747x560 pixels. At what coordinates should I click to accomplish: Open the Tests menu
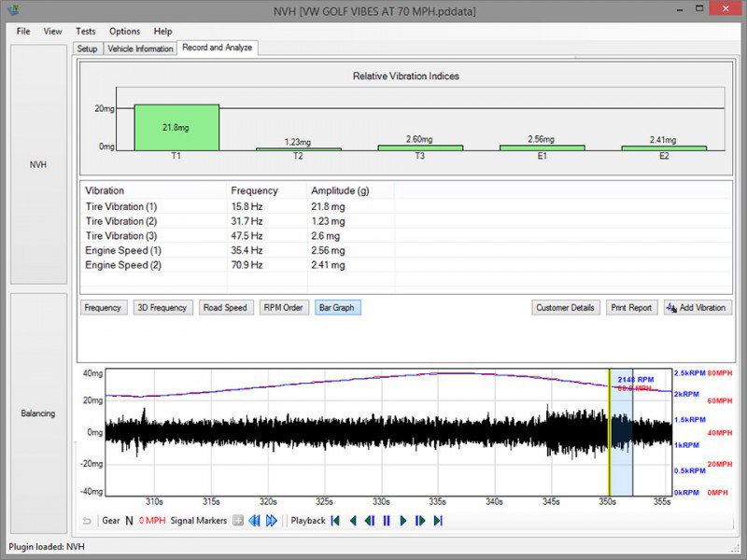coord(84,31)
